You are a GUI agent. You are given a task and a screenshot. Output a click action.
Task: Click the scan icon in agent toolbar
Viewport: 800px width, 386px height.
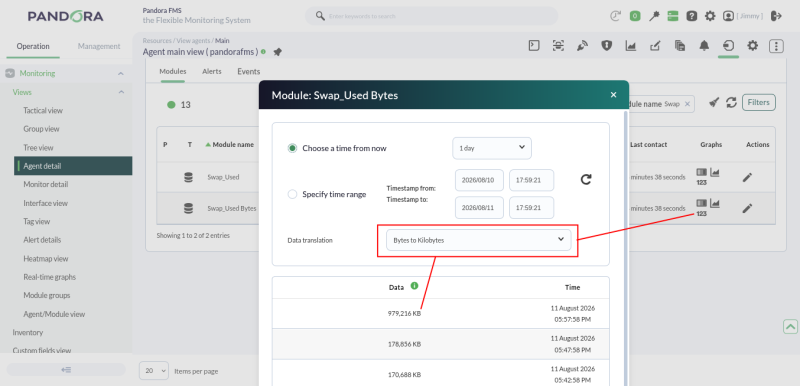click(558, 46)
